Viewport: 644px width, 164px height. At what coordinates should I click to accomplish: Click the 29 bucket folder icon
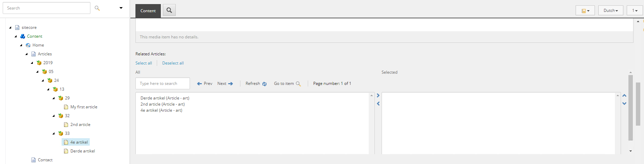(61, 98)
